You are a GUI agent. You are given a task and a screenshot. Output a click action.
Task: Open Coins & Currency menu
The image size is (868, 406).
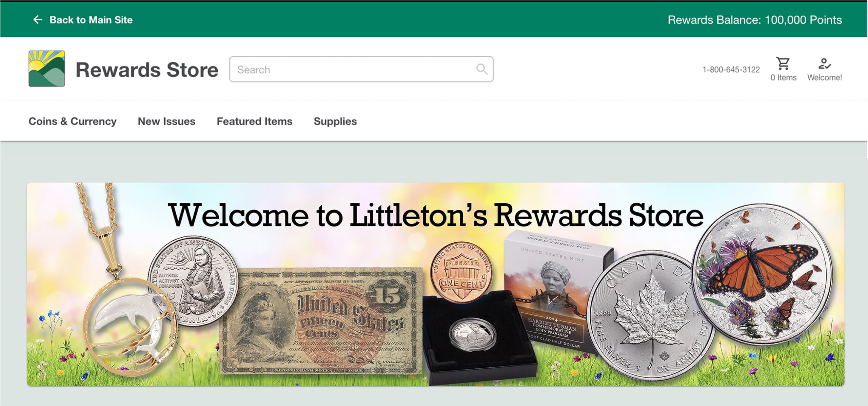point(73,122)
